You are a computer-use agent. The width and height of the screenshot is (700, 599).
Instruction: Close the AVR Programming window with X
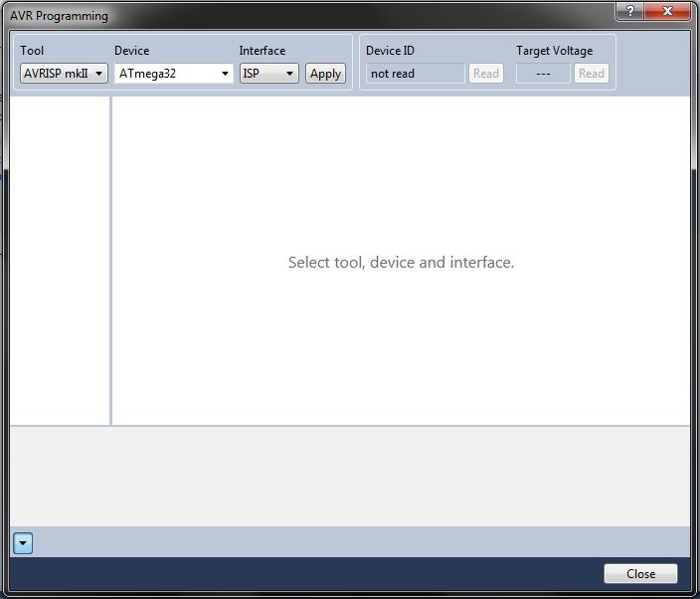click(667, 11)
